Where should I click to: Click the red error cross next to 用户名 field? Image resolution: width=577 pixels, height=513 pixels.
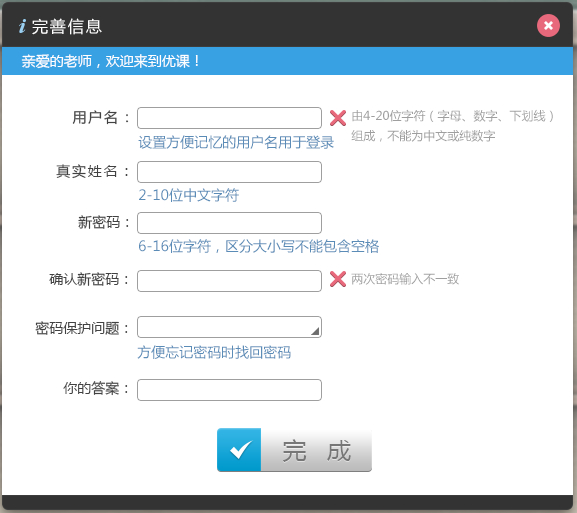point(337,118)
